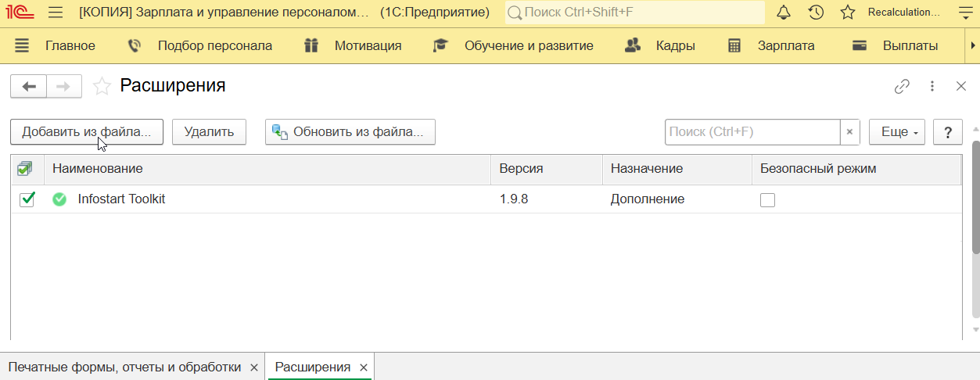Click Добавить из файла button

pyautogui.click(x=86, y=132)
